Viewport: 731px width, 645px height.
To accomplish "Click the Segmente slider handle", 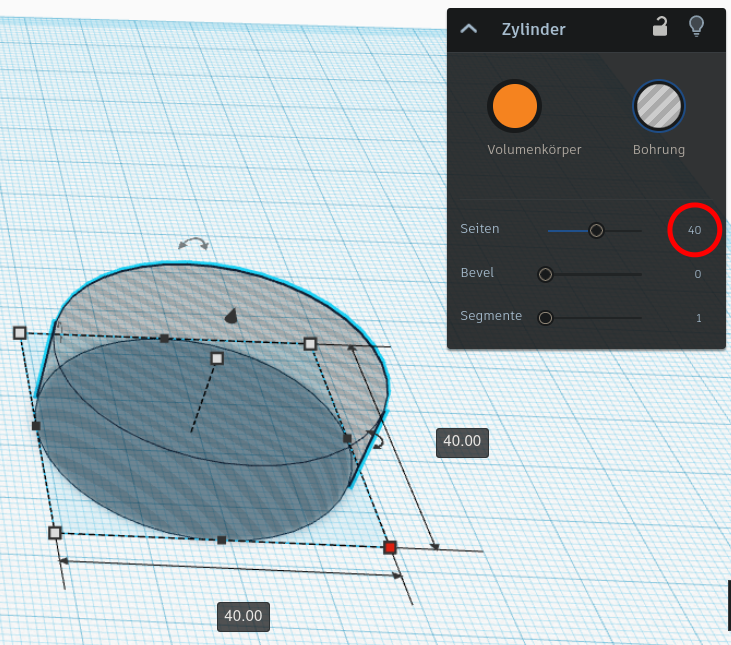I will tap(545, 318).
